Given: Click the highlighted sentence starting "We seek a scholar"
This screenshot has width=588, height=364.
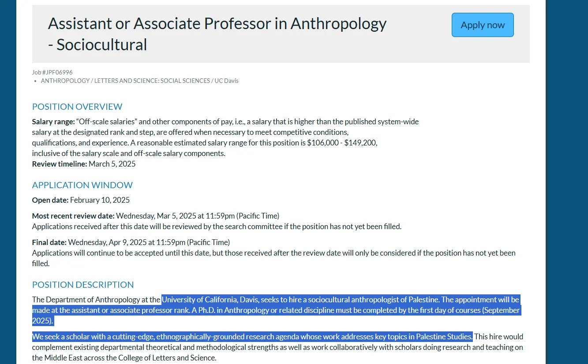Looking at the screenshot, I should point(251,337).
